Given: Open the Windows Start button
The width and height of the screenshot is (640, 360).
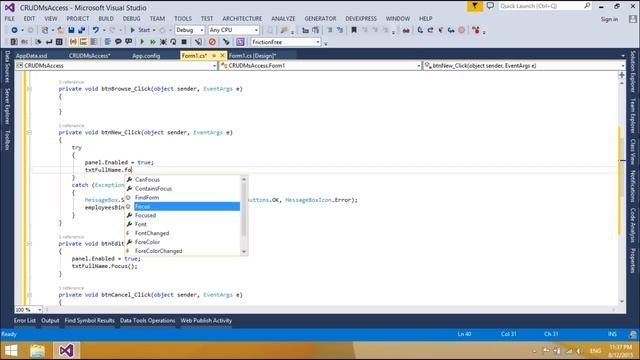Looking at the screenshot, I should coord(11,351).
